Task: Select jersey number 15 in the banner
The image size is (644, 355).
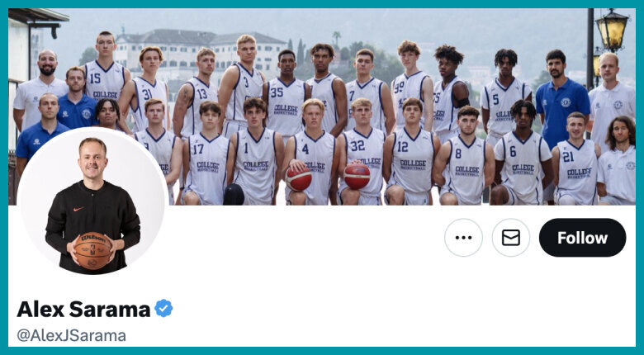Action: coord(95,78)
